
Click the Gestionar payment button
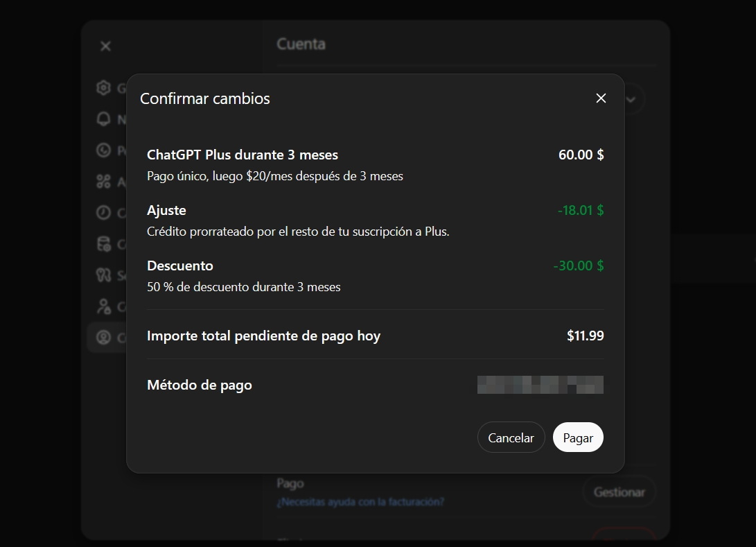pyautogui.click(x=619, y=492)
